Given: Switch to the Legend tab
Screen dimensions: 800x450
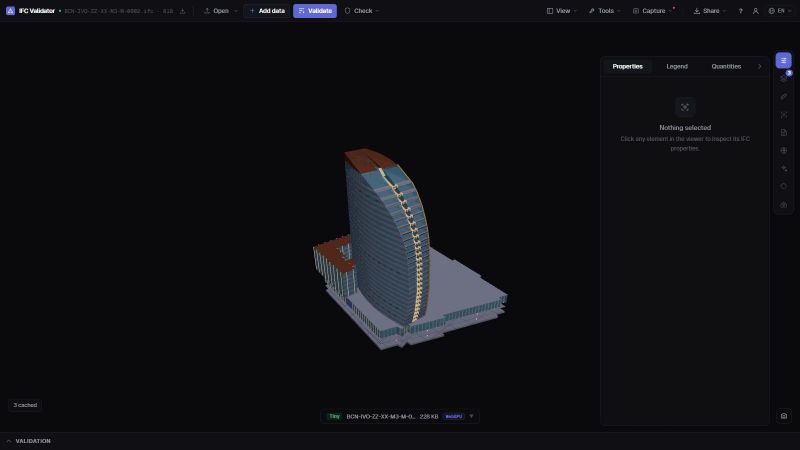Looking at the screenshot, I should tap(677, 66).
